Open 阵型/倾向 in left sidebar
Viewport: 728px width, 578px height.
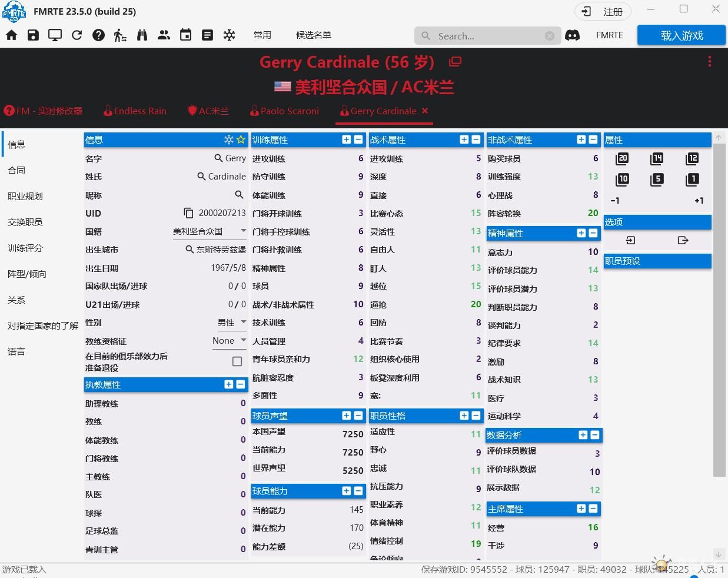27,274
